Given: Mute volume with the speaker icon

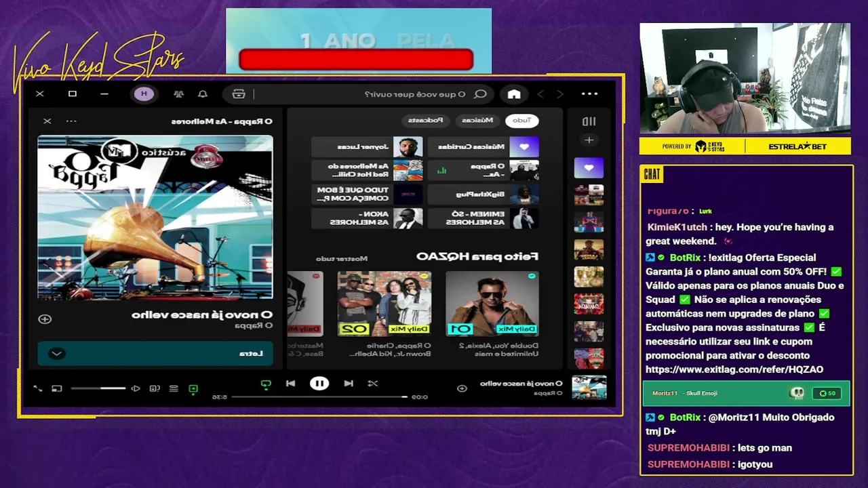Looking at the screenshot, I should pyautogui.click(x=136, y=388).
